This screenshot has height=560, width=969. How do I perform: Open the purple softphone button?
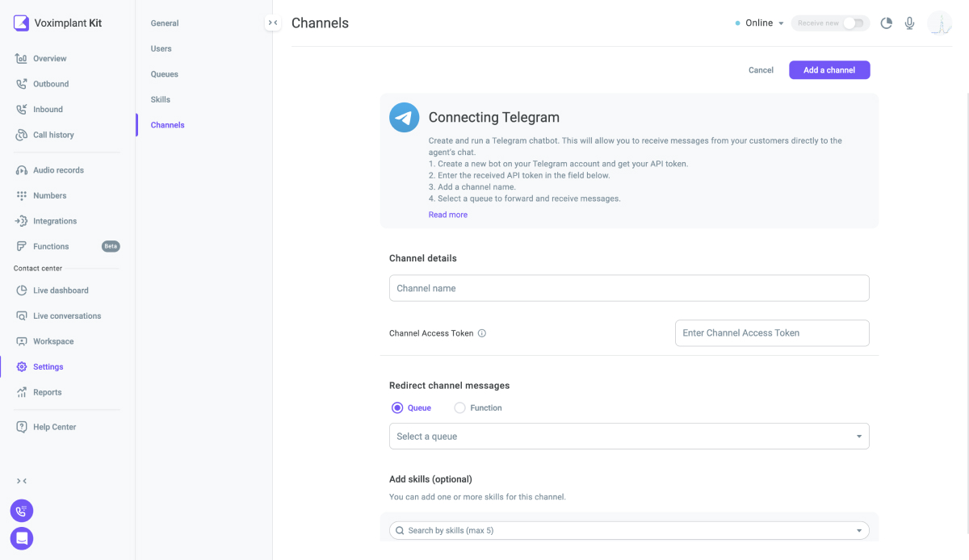click(22, 511)
